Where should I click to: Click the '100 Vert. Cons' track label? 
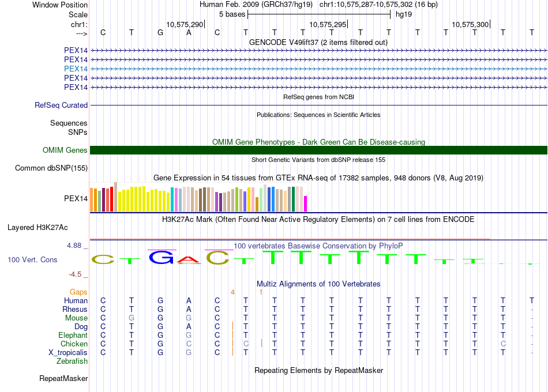32,259
